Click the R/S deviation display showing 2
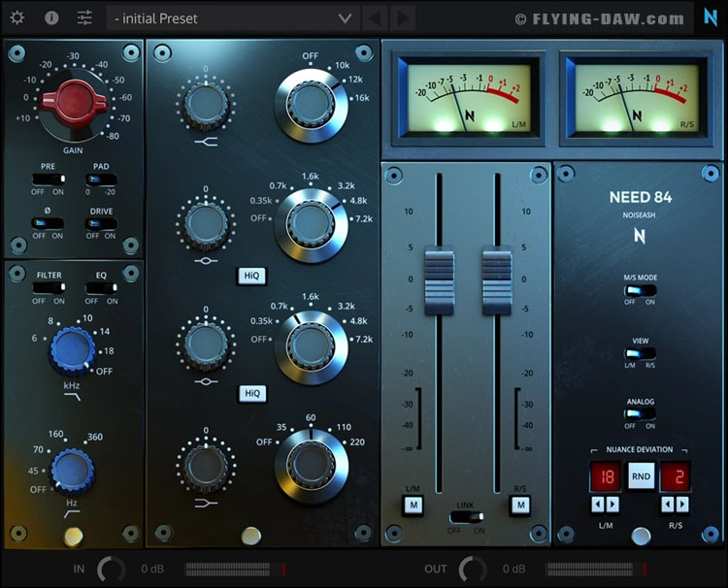 [x=676, y=476]
